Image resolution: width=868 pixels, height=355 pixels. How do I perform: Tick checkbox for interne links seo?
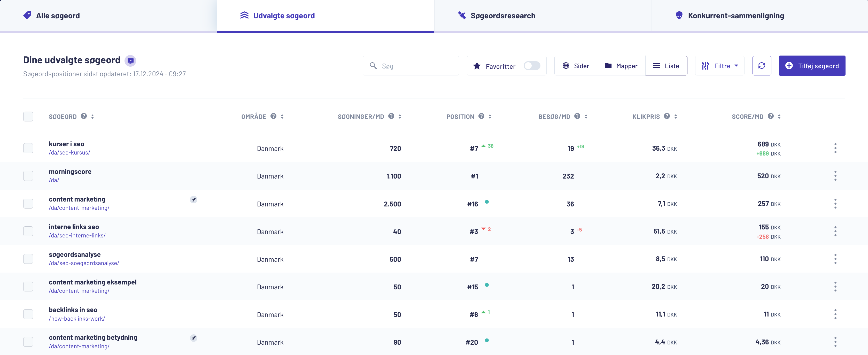point(28,231)
